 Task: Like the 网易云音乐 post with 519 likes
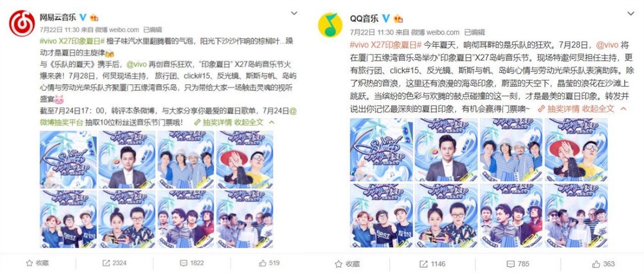coord(270,263)
